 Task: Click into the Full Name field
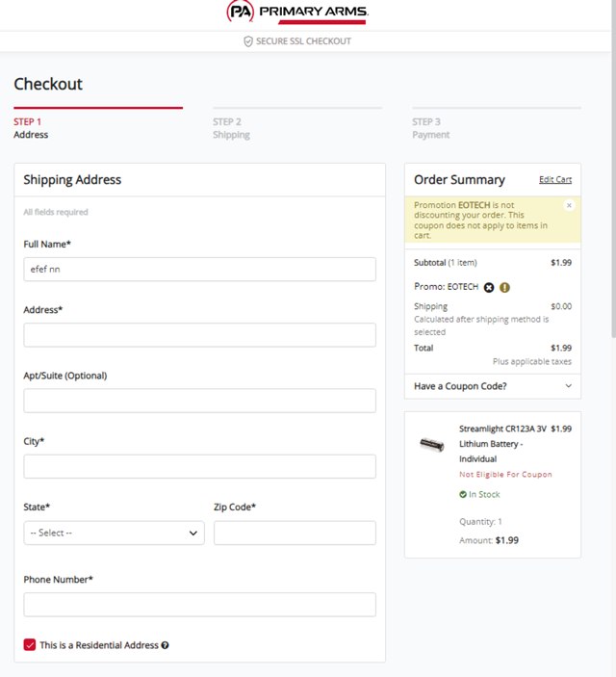tap(199, 270)
